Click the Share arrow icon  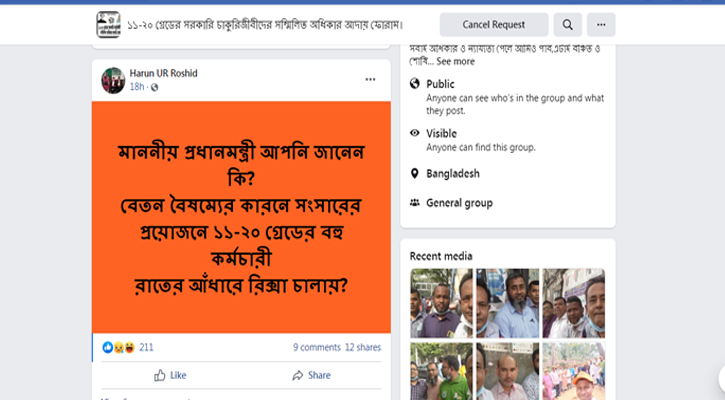(298, 375)
